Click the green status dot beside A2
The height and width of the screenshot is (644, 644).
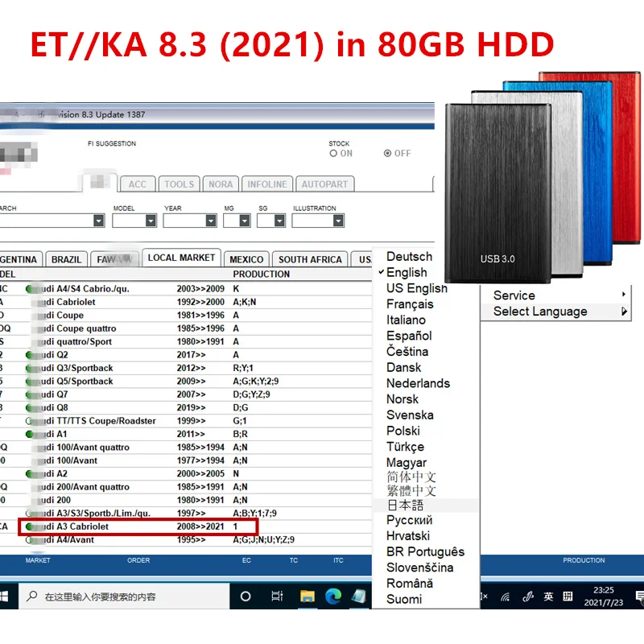coord(29,473)
